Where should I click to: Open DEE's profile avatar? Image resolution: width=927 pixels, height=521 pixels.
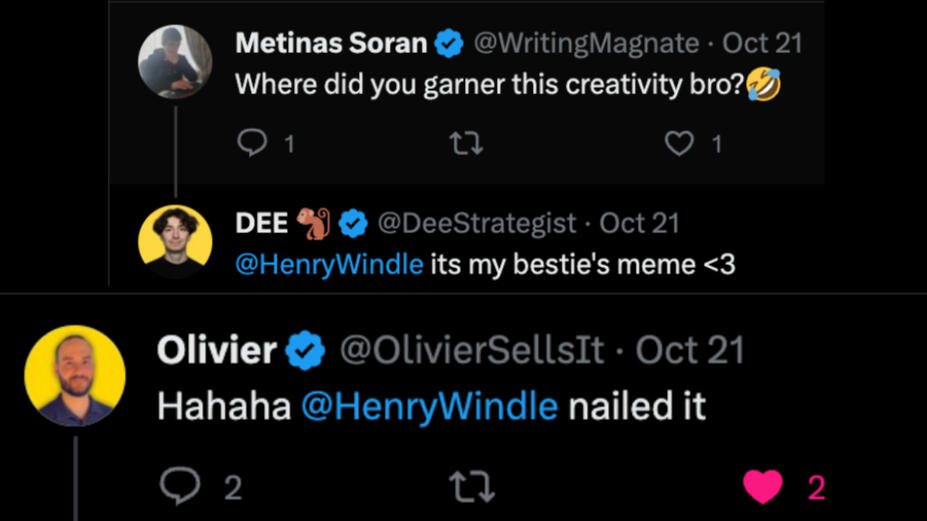tap(175, 241)
